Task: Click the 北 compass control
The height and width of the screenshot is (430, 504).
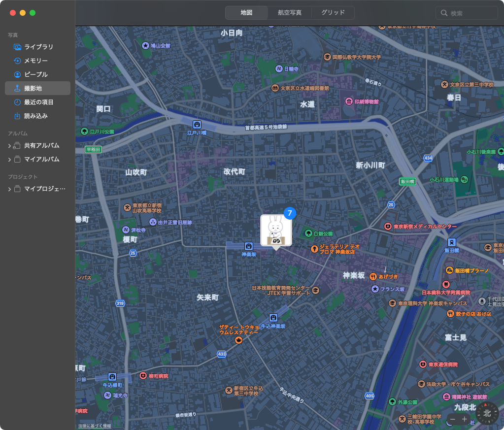Action: [x=487, y=413]
